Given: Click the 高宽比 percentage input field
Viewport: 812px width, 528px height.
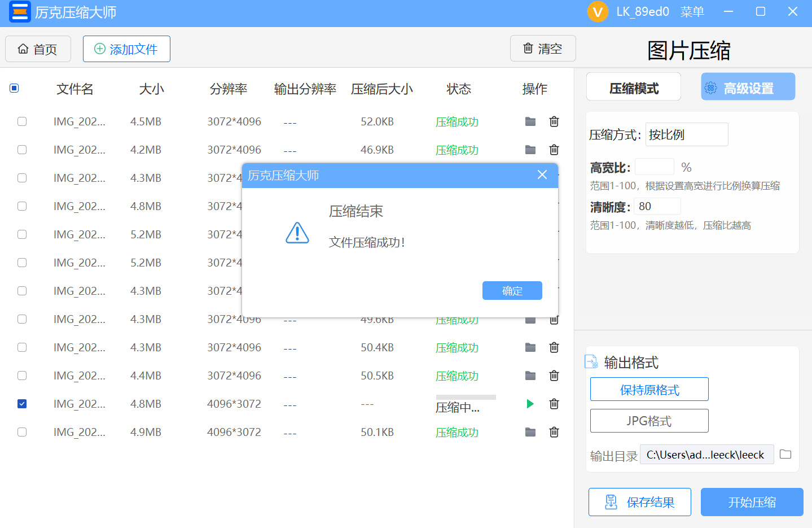Looking at the screenshot, I should [655, 167].
